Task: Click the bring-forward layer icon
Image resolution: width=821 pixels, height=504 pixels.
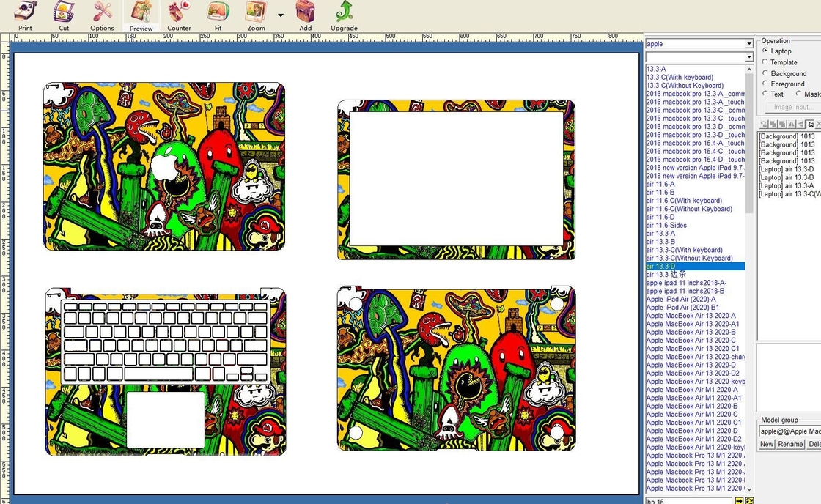Action: 773,124
